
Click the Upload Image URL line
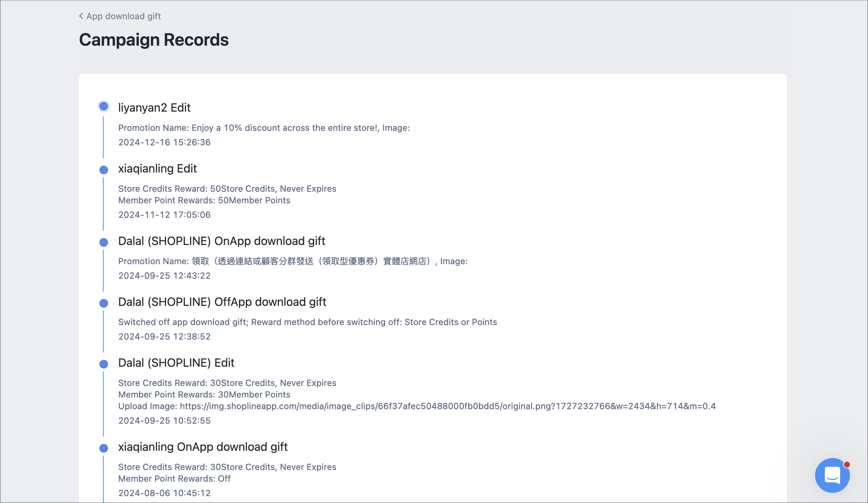417,406
